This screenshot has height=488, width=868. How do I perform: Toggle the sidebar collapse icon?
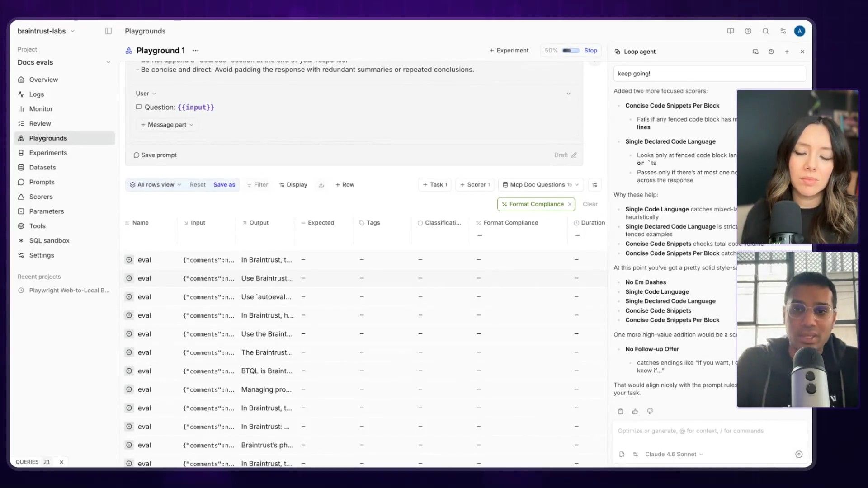tap(108, 31)
